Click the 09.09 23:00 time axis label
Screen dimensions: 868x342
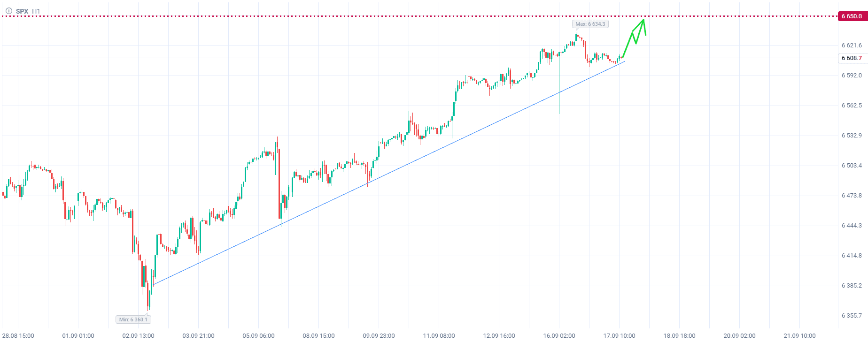coord(379,336)
